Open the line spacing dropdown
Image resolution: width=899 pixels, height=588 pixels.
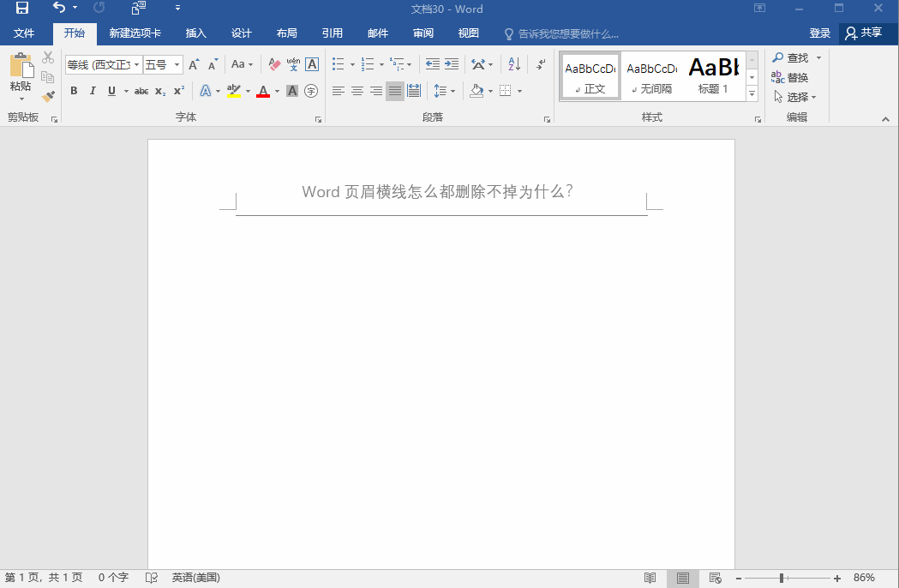(x=444, y=91)
